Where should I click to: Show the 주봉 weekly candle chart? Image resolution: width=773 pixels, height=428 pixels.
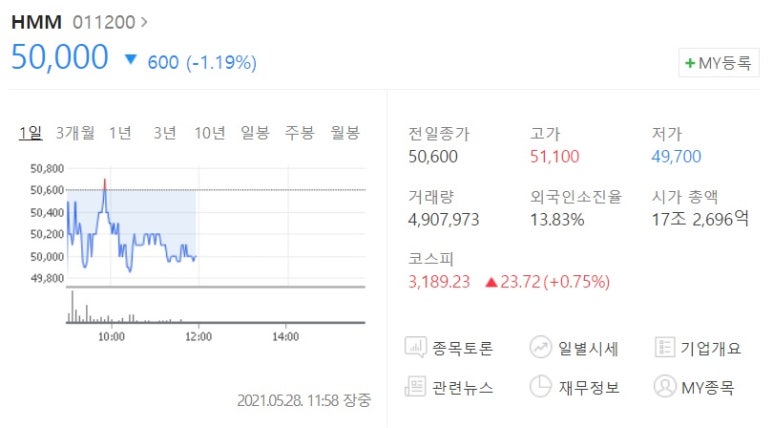[300, 133]
